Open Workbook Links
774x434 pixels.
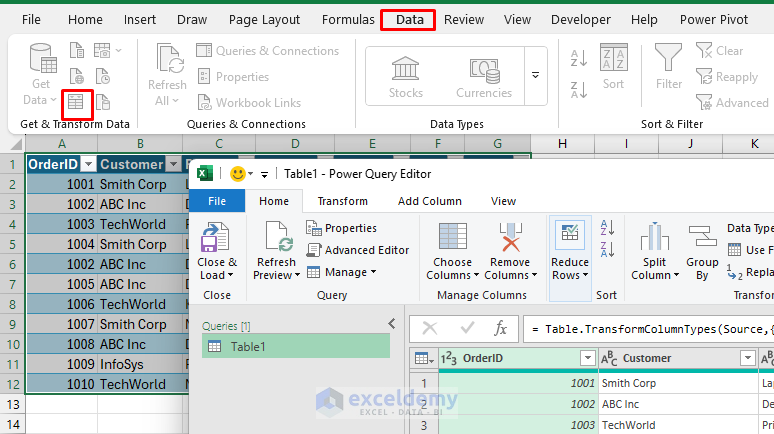(x=249, y=103)
